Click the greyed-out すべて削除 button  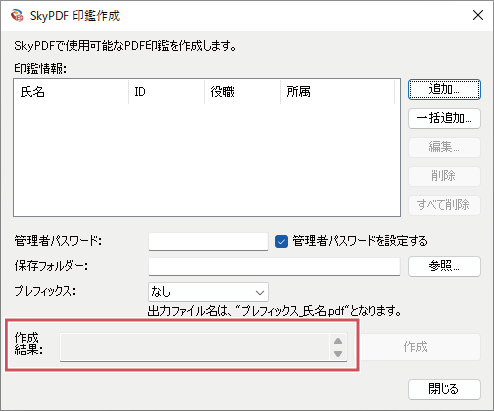coord(444,205)
